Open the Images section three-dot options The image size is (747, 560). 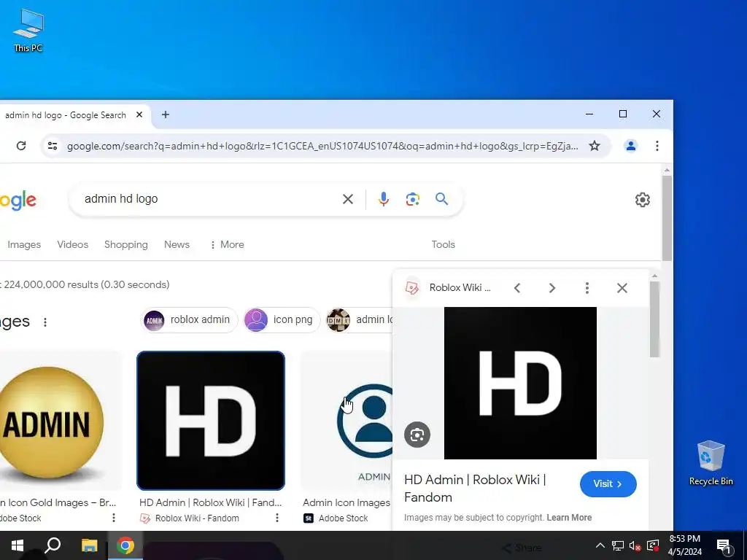(45, 322)
